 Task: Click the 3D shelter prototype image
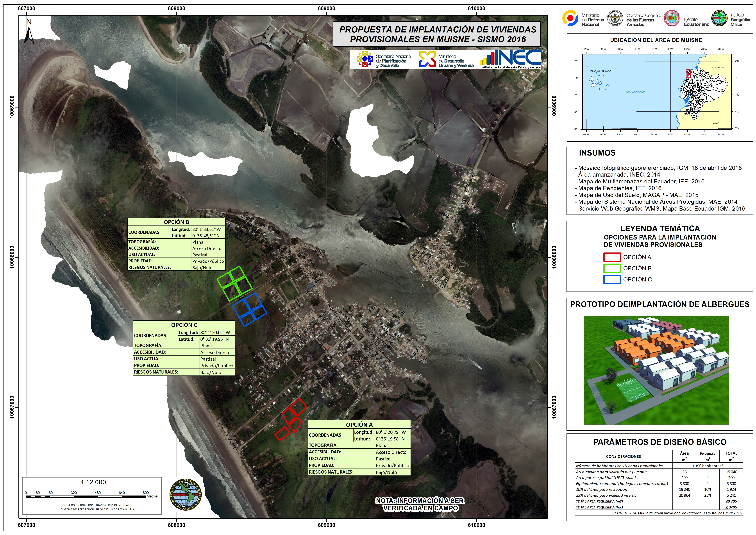pyautogui.click(x=656, y=370)
